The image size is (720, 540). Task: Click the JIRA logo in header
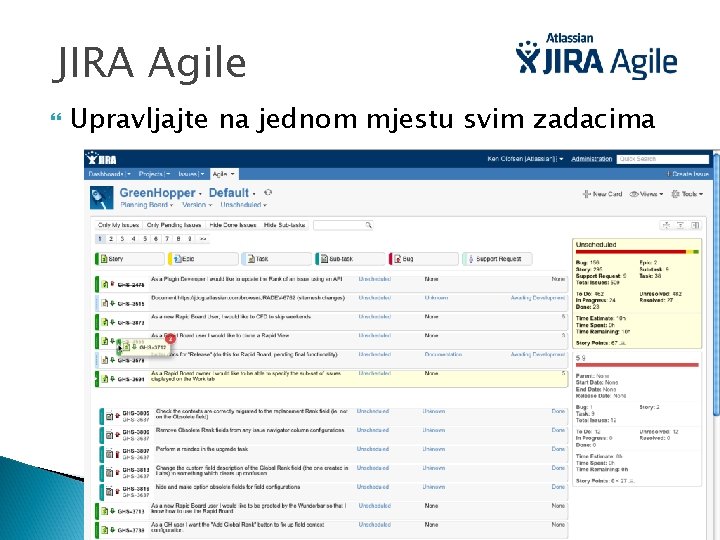pyautogui.click(x=101, y=158)
